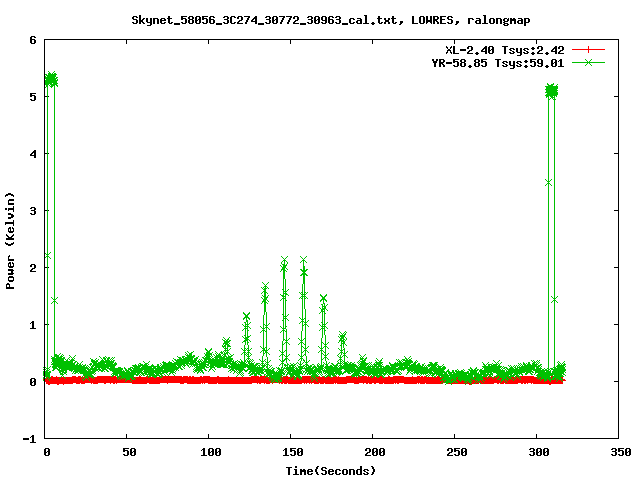Click the y-axis tick label 0
The width and height of the screenshot is (640, 480).
click(x=33, y=382)
